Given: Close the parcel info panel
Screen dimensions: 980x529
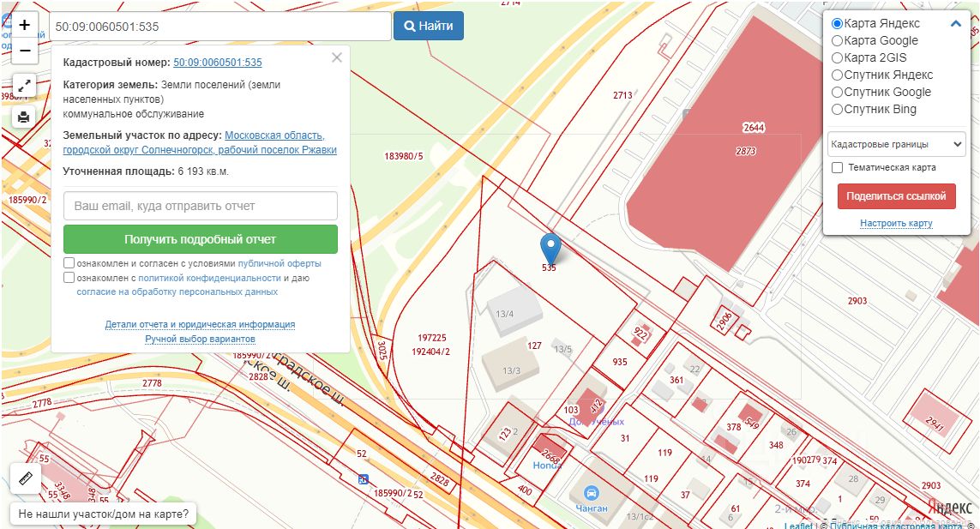Looking at the screenshot, I should (x=337, y=57).
